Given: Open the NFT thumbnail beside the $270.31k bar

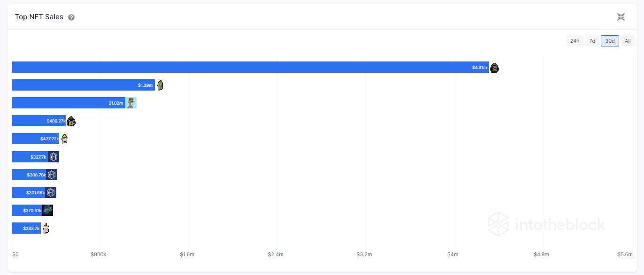Looking at the screenshot, I should pos(47,210).
